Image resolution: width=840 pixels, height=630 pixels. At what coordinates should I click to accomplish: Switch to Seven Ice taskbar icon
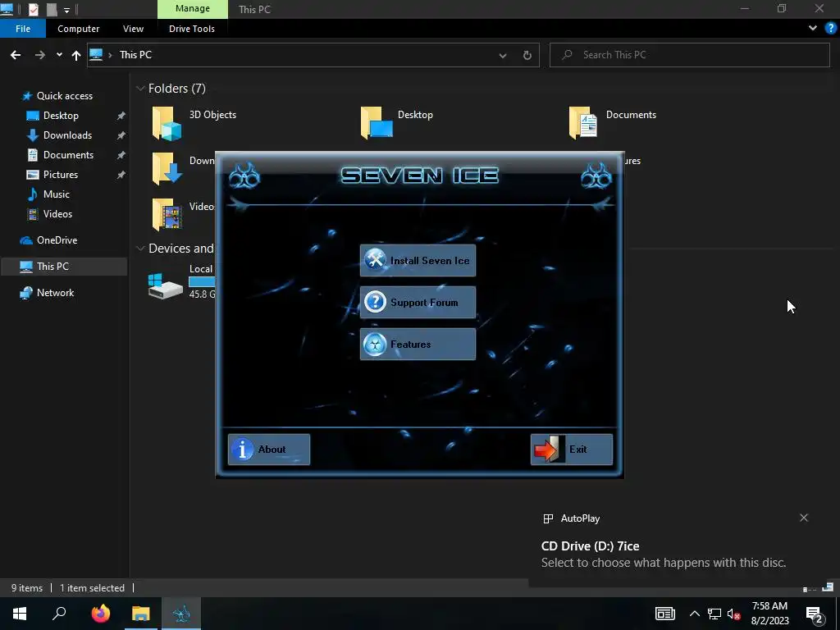click(181, 614)
